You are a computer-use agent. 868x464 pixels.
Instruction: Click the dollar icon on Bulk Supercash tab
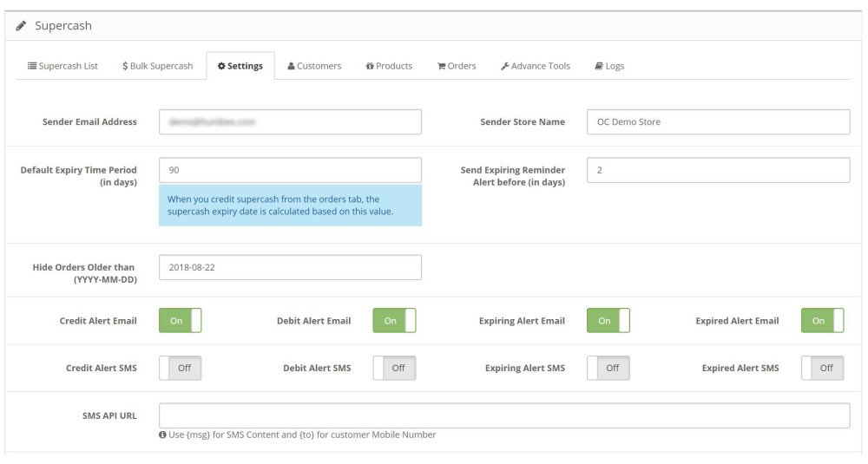[125, 66]
